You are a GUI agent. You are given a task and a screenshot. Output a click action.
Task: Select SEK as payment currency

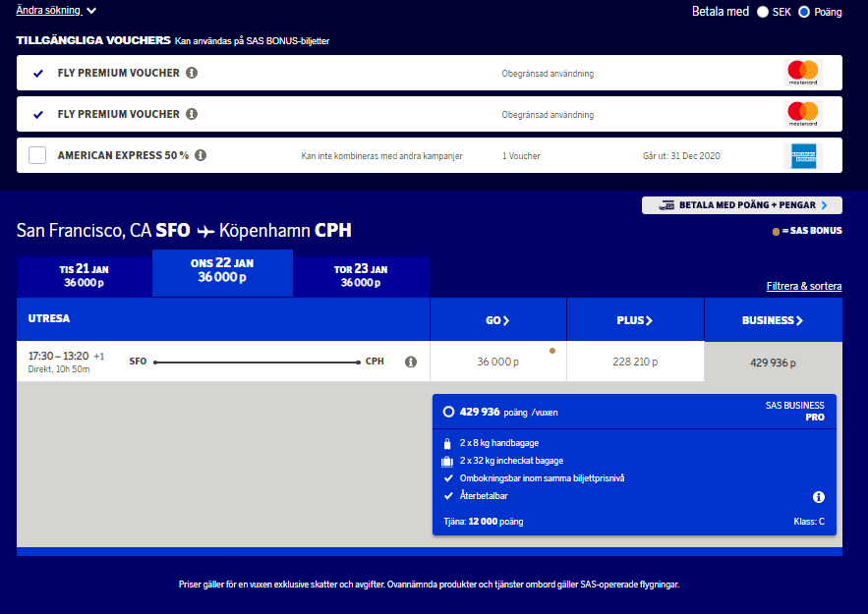pos(763,12)
